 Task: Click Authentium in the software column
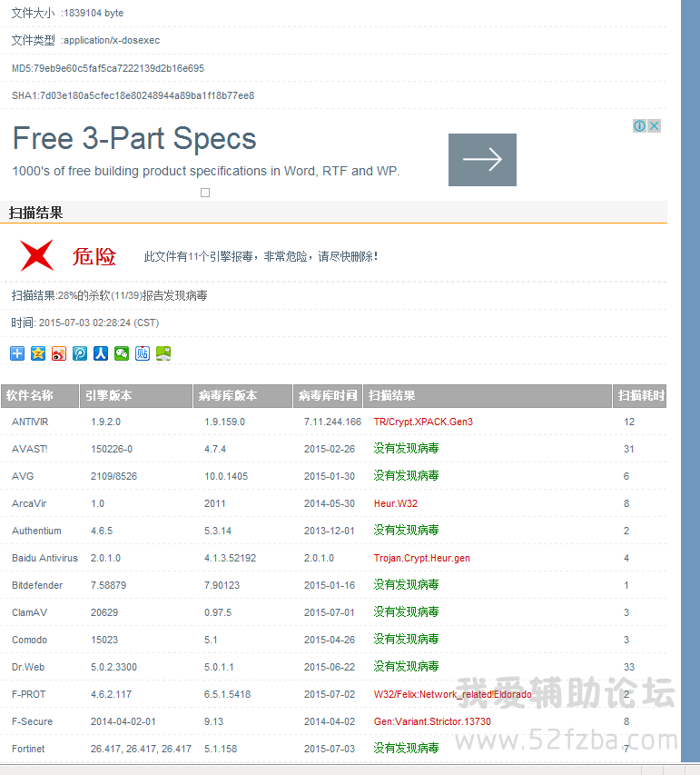(36, 531)
